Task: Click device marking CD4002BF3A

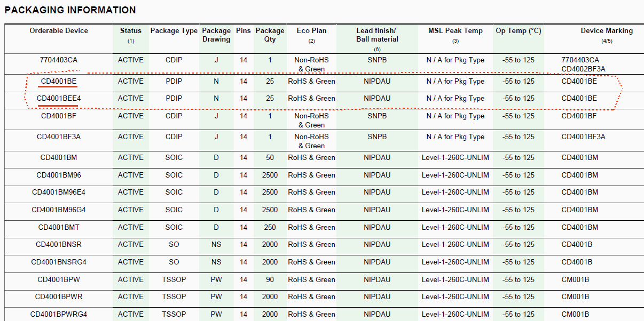Action: 584,69
